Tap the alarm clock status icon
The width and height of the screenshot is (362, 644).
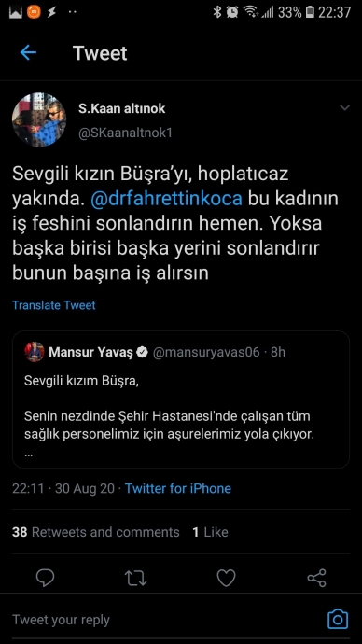[232, 12]
